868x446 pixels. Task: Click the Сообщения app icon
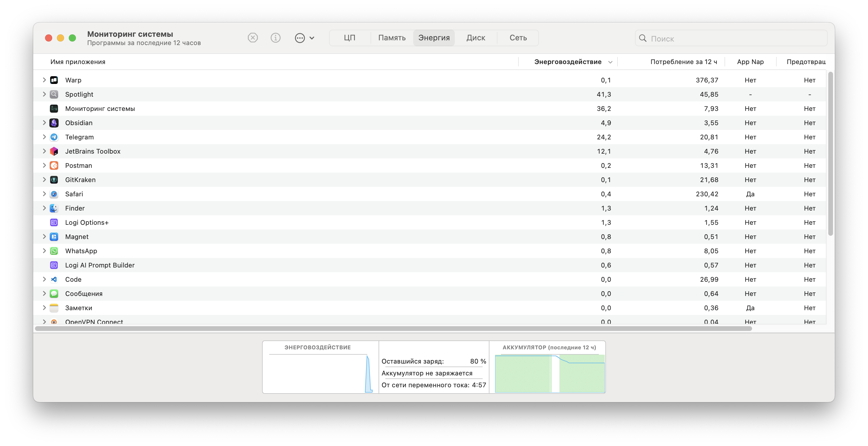54,294
